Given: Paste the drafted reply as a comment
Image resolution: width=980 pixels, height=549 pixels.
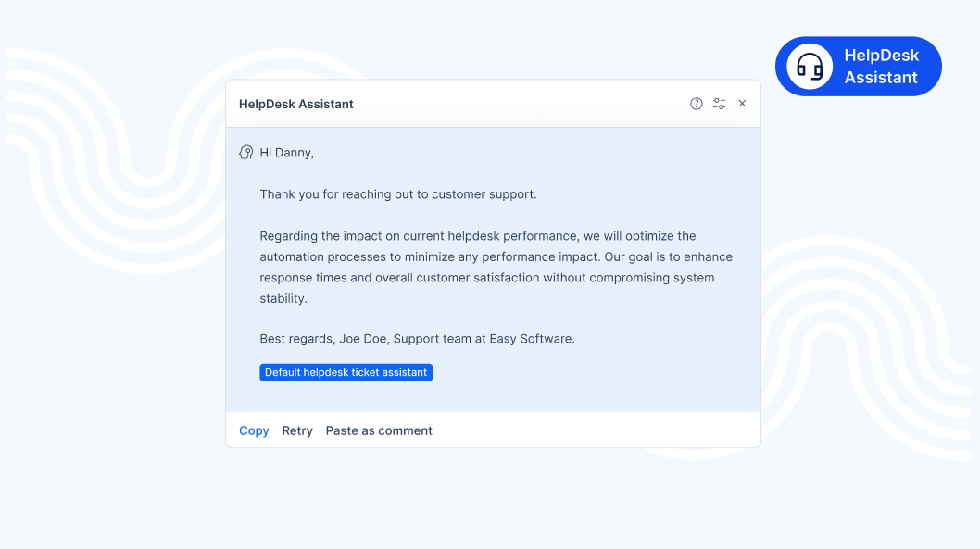Looking at the screenshot, I should 379,430.
